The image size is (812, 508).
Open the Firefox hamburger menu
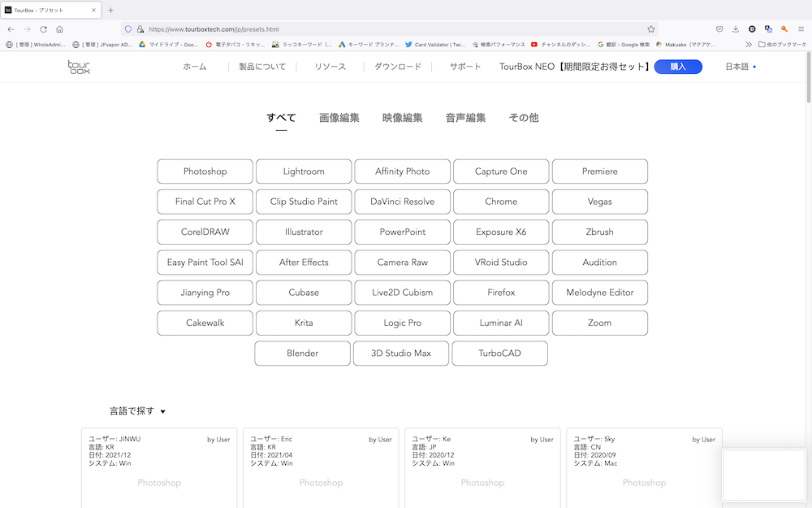pyautogui.click(x=801, y=29)
